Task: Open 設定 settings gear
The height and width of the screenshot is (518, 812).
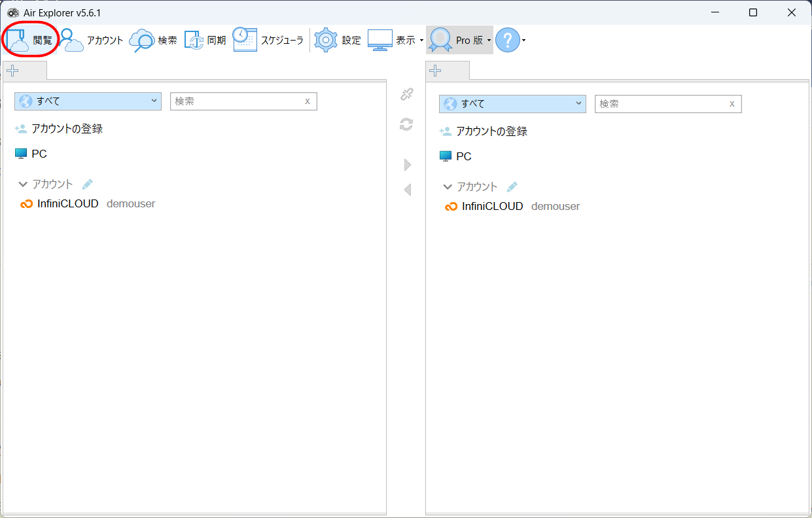Action: tap(338, 40)
